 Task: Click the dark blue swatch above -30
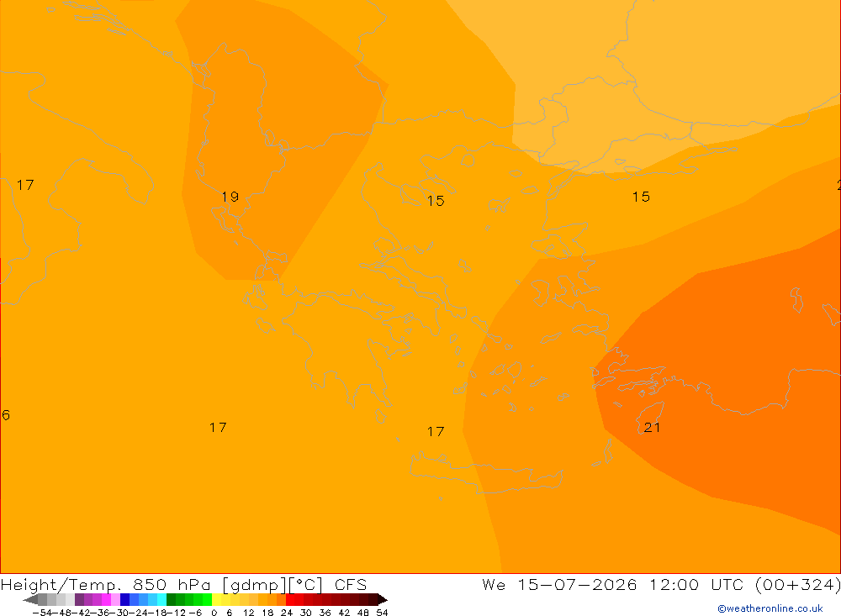coord(125,599)
